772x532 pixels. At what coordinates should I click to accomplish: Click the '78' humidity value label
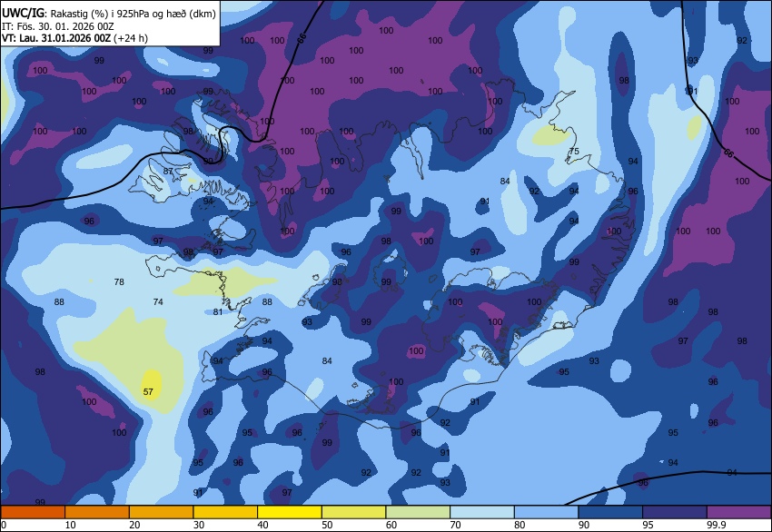tap(119, 282)
